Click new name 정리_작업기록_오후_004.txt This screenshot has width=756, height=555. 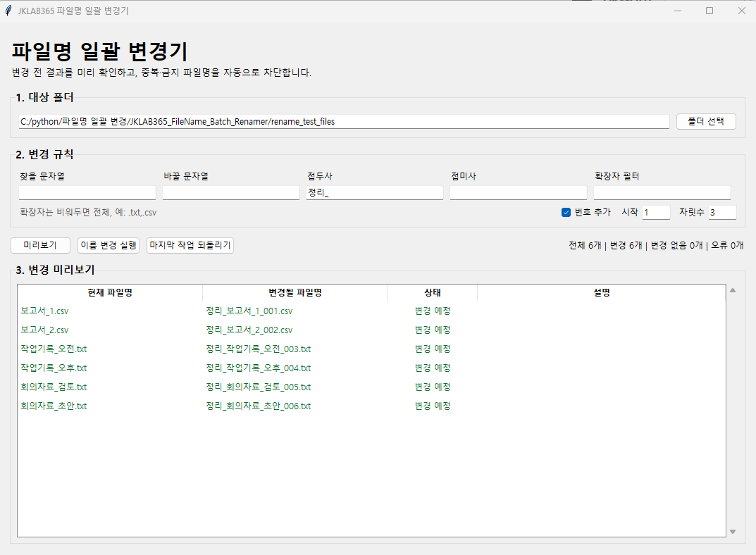click(x=259, y=368)
